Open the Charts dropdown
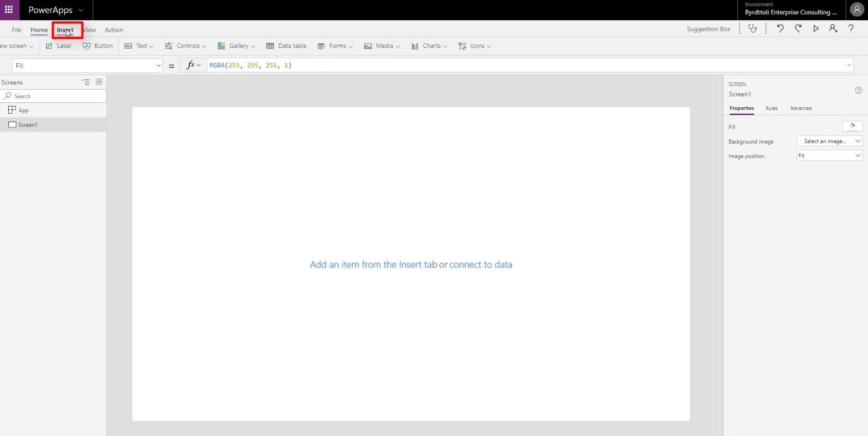Image resolution: width=868 pixels, height=436 pixels. pyautogui.click(x=429, y=46)
